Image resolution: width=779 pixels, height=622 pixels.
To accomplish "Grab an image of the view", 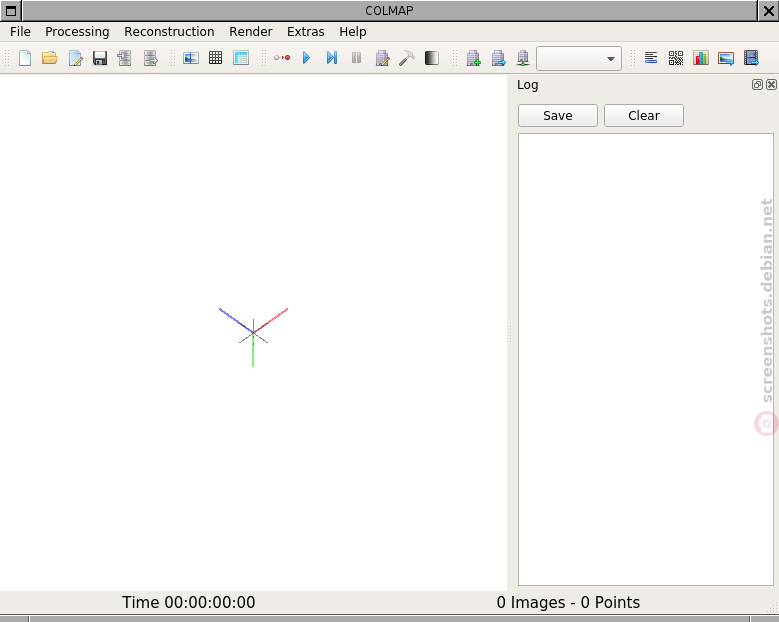I will pos(726,58).
